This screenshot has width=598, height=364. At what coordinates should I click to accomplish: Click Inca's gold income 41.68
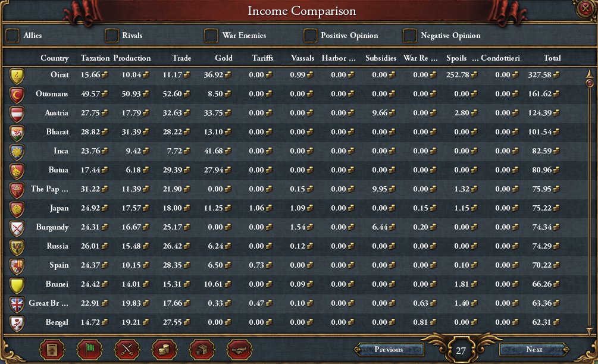pos(214,151)
